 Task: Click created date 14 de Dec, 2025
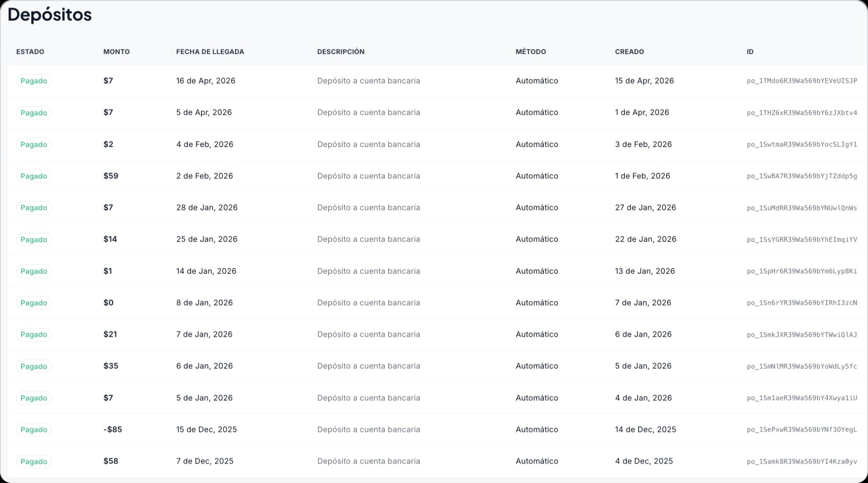646,429
